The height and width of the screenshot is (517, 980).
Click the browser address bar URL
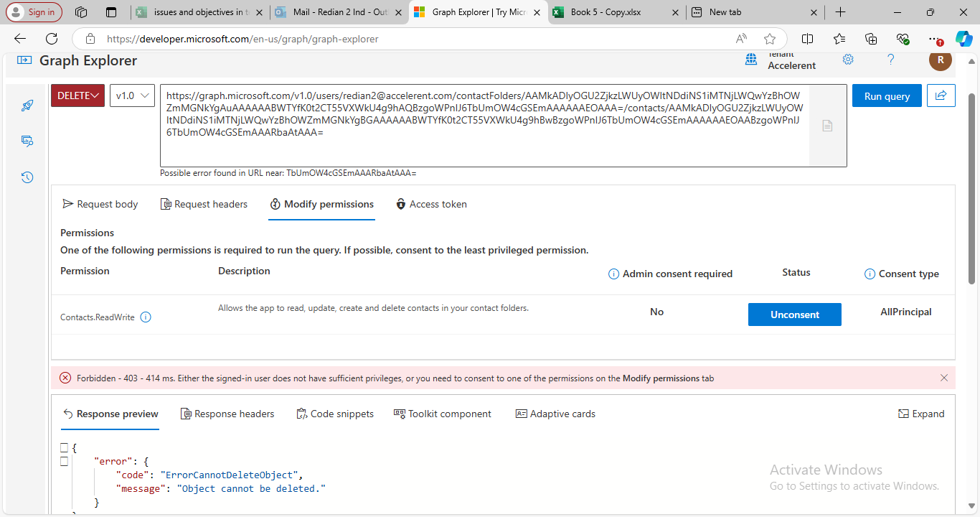(242, 39)
